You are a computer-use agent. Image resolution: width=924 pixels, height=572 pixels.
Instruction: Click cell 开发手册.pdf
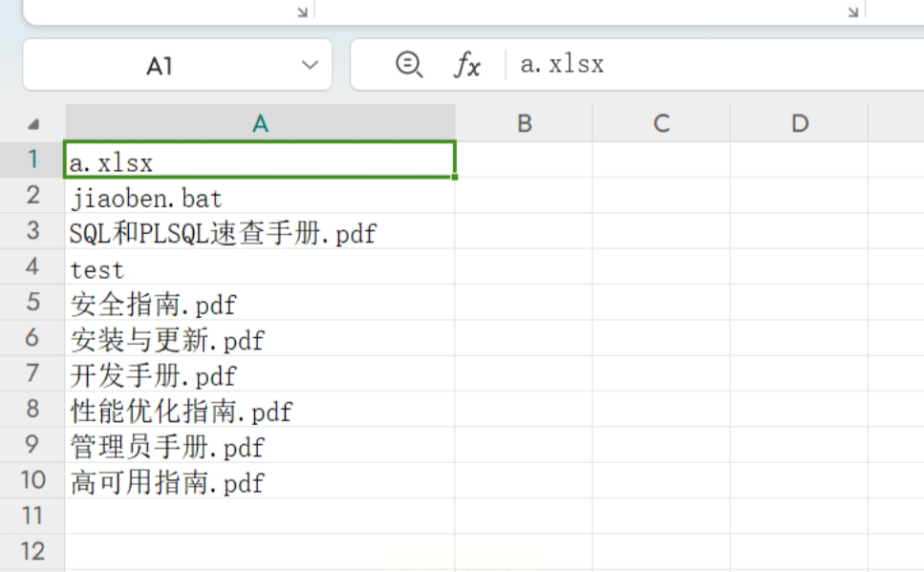[x=260, y=373]
